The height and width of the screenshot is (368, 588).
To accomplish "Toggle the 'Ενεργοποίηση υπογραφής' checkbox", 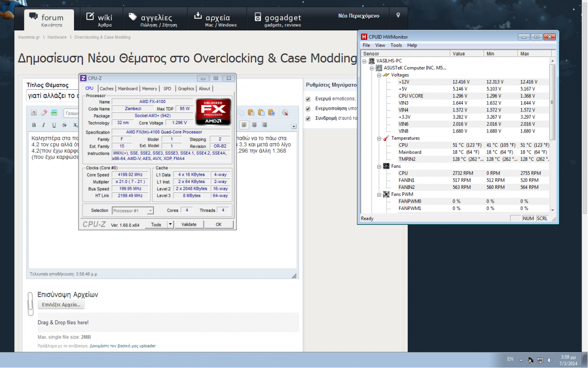I will click(308, 108).
